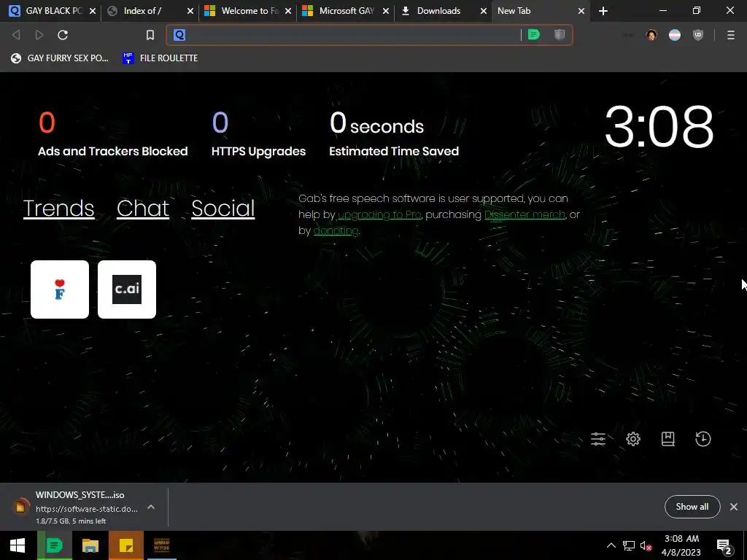The width and height of the screenshot is (747, 560).
Task: Close the Index of / tab
Action: click(x=190, y=10)
